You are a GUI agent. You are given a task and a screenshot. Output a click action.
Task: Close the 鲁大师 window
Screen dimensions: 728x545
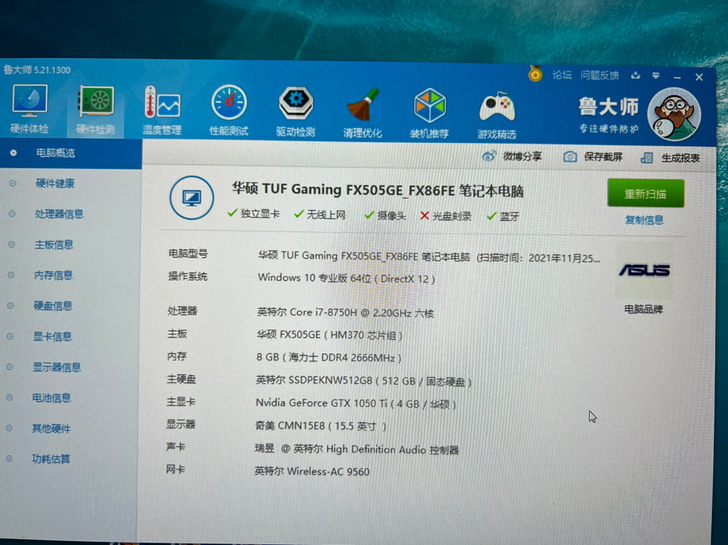point(699,77)
